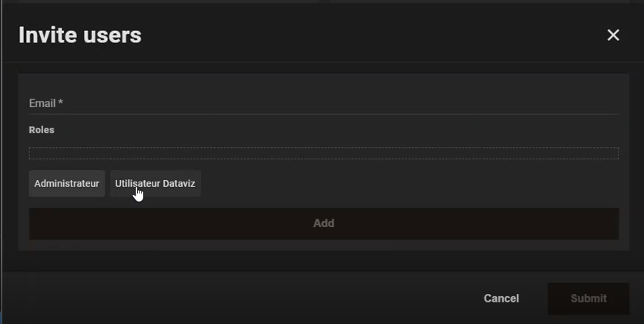Screen dimensions: 644x324
Task: Activate the empty selected-roles box
Action: (324, 153)
